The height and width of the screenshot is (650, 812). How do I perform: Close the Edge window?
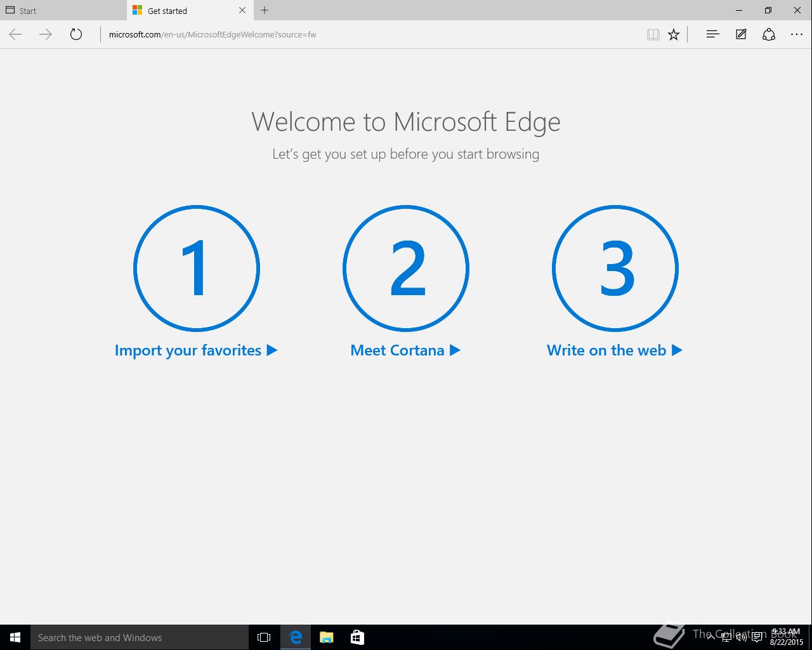(x=797, y=10)
